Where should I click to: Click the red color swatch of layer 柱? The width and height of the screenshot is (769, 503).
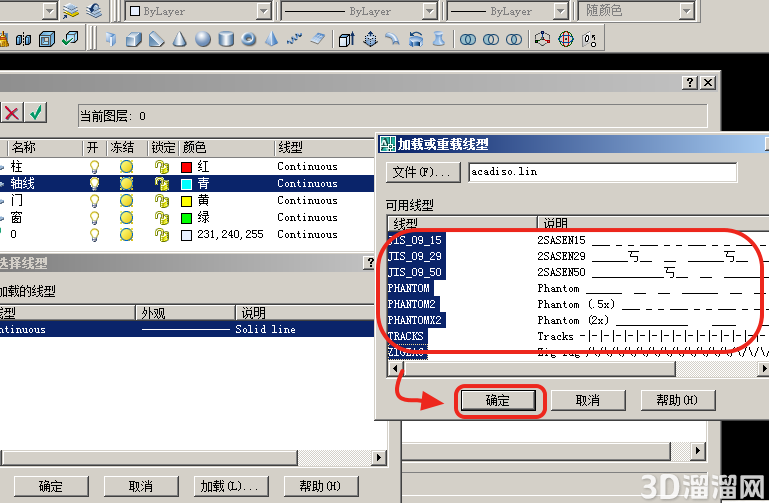186,168
